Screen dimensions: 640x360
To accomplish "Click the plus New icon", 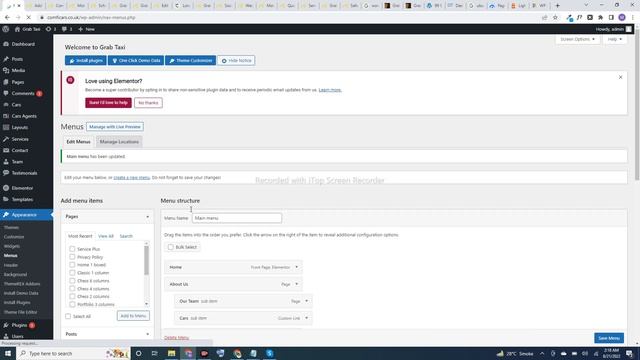I will pos(80,29).
